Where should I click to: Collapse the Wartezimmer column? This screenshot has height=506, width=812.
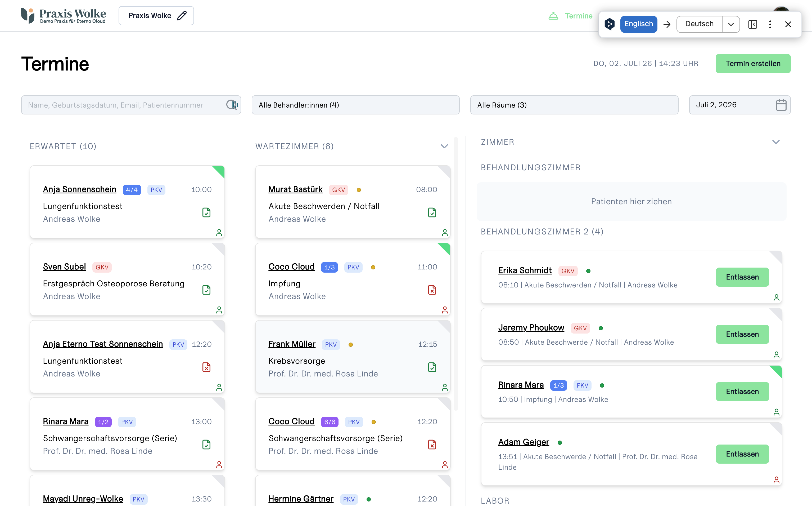click(444, 146)
